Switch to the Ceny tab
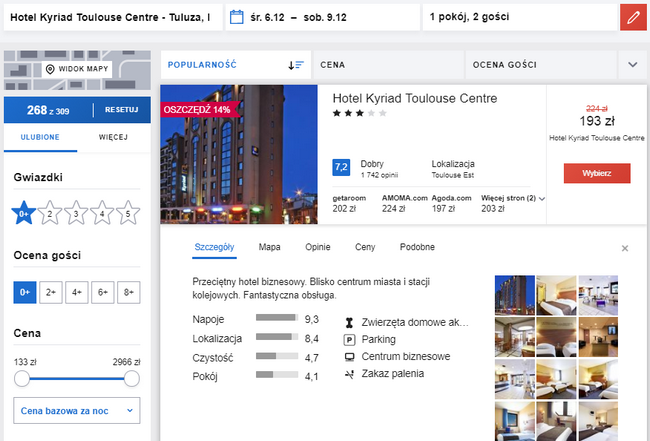This screenshot has width=650, height=441. (365, 247)
